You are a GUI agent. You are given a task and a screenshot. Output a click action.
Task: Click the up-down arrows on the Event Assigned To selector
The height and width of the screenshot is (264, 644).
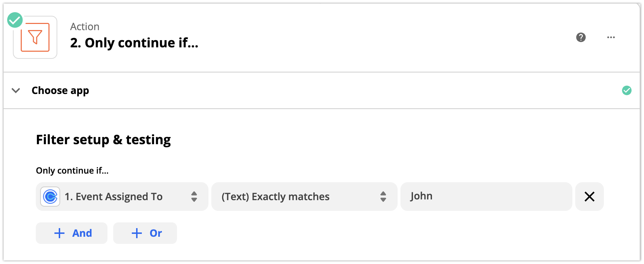[x=194, y=197]
